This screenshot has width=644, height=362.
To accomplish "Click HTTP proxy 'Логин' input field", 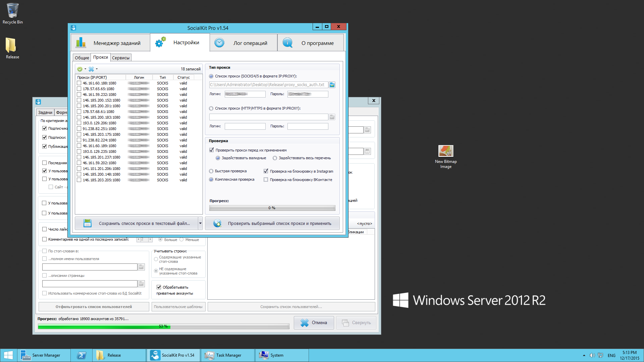I will (245, 126).
